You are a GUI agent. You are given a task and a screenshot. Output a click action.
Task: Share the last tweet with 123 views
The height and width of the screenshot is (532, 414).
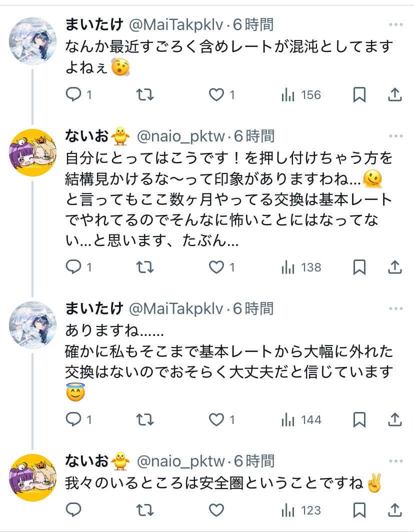tap(395, 510)
